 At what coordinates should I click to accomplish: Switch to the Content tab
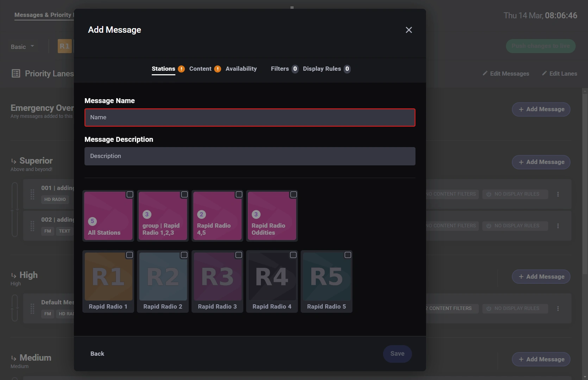200,69
